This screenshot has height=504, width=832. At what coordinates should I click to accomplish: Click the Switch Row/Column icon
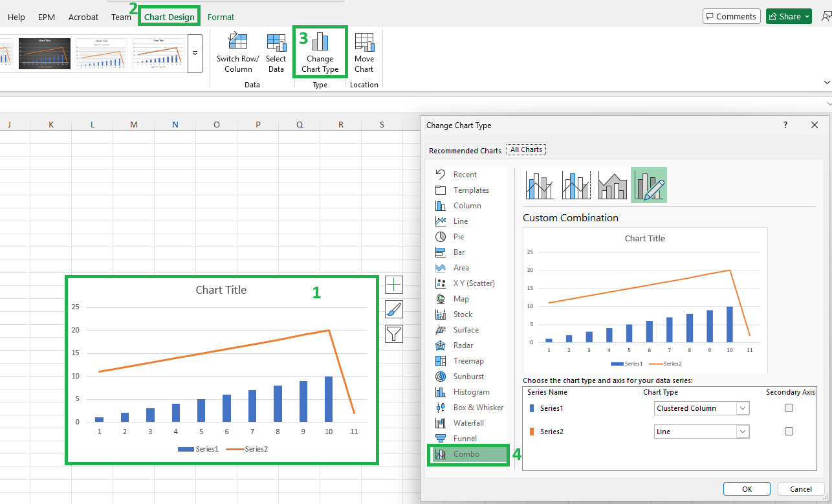click(x=237, y=41)
